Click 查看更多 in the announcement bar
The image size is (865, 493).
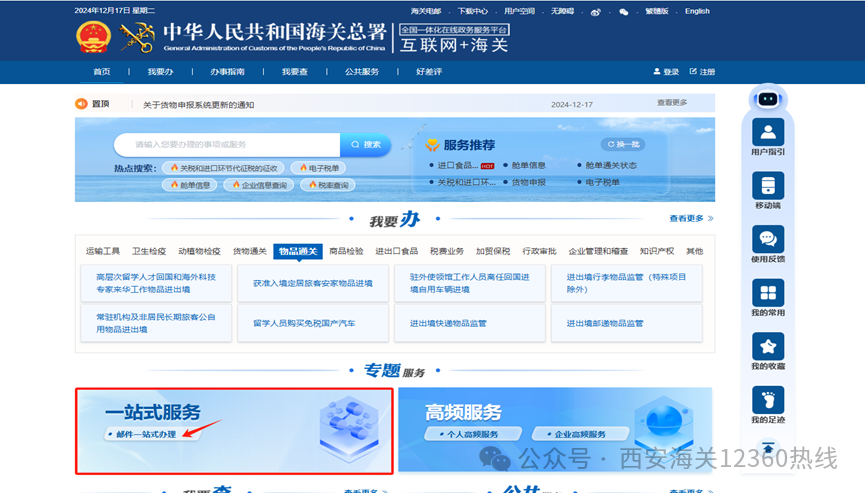pos(672,103)
